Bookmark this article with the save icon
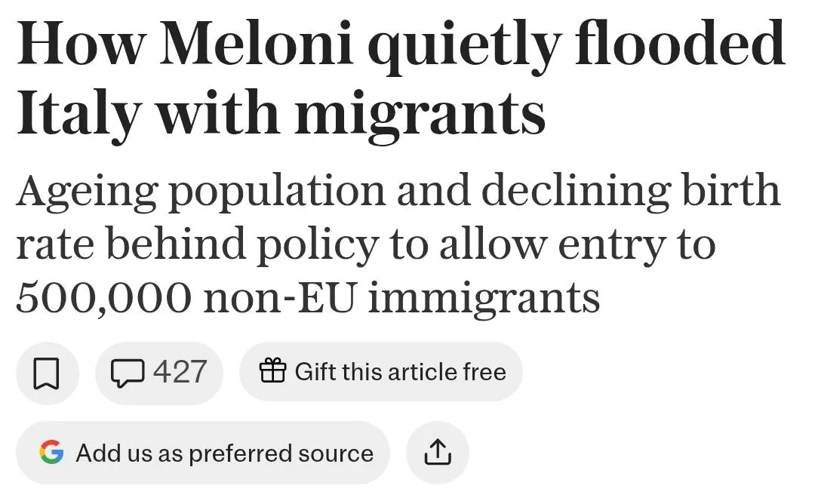The width and height of the screenshot is (815, 504). point(47,372)
